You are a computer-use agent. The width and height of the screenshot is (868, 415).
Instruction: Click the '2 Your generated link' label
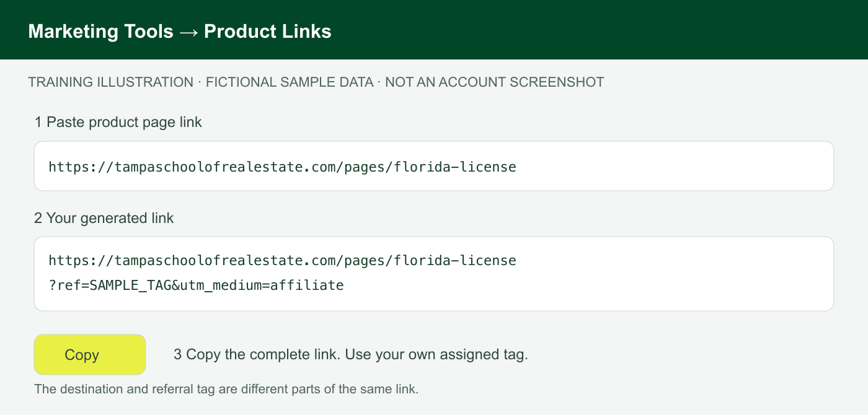pyautogui.click(x=104, y=218)
